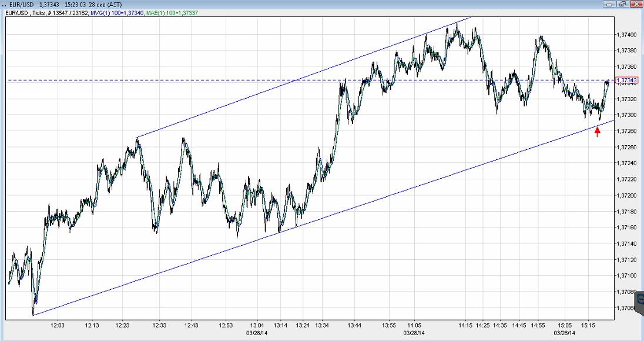Click the 1,37400 price axis label
644x341 pixels.
[x=626, y=35]
